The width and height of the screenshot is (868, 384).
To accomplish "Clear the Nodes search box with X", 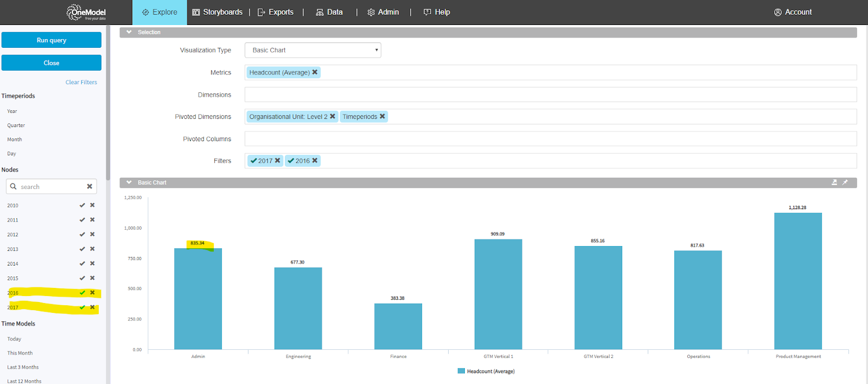I will pyautogui.click(x=90, y=186).
